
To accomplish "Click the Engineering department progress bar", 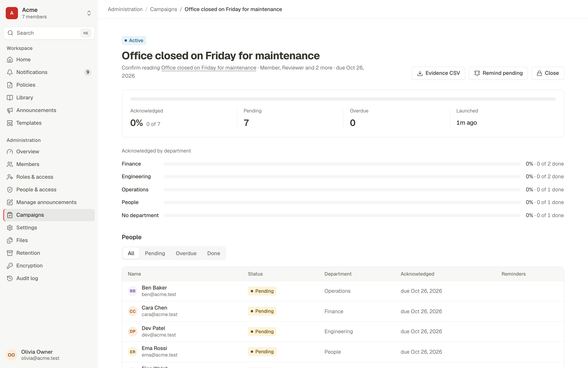I will point(342,176).
